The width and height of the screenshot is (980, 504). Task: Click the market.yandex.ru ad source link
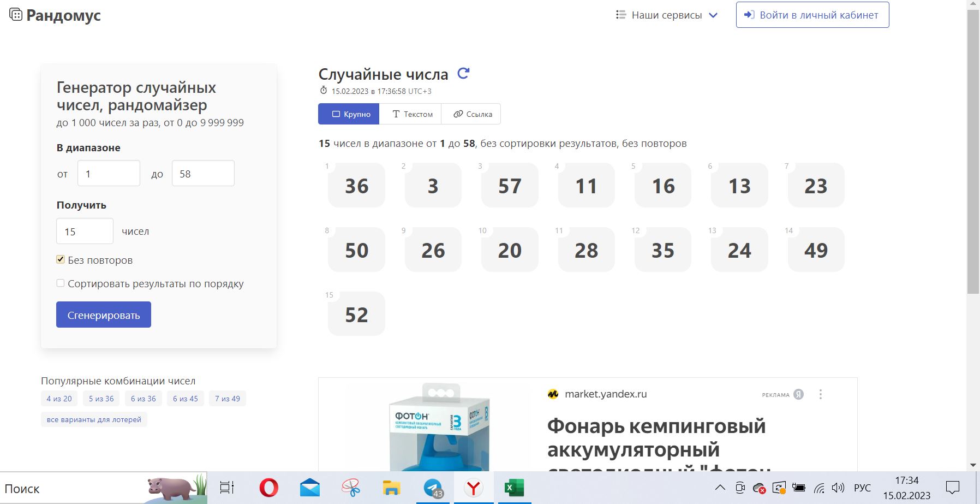pos(606,394)
